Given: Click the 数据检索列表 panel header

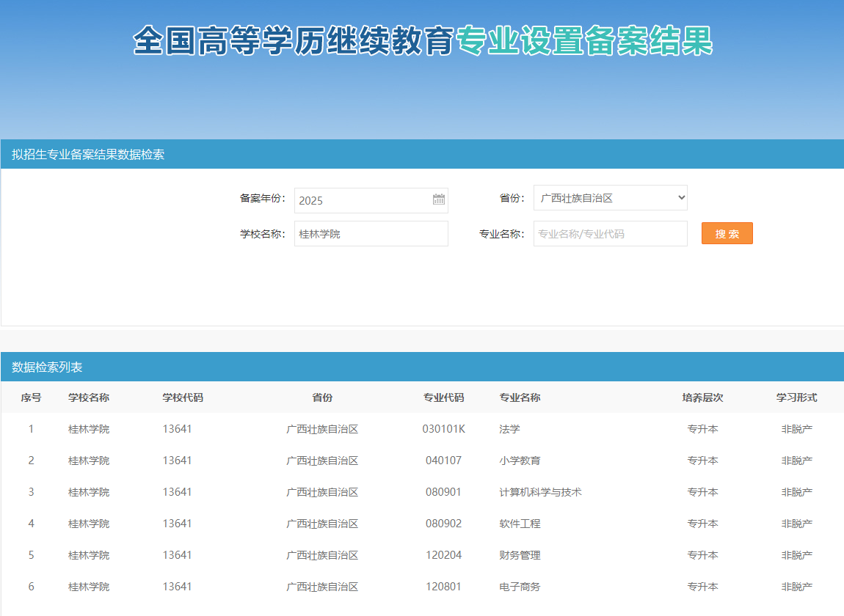Looking at the screenshot, I should 47,367.
